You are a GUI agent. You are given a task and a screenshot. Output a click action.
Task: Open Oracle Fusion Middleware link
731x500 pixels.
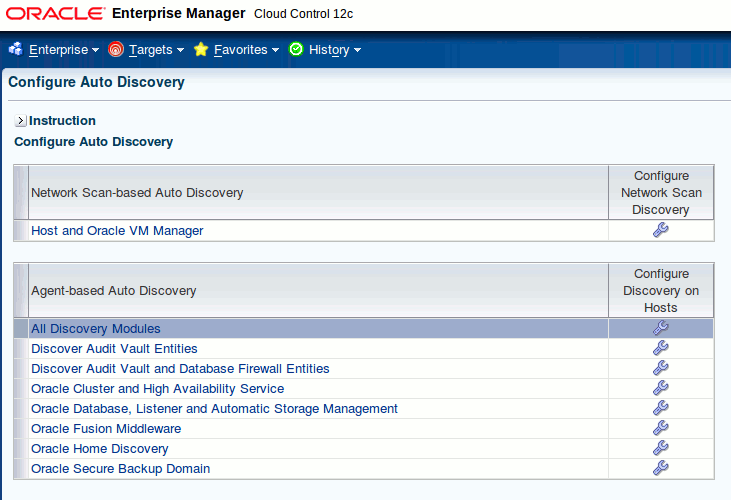point(106,429)
